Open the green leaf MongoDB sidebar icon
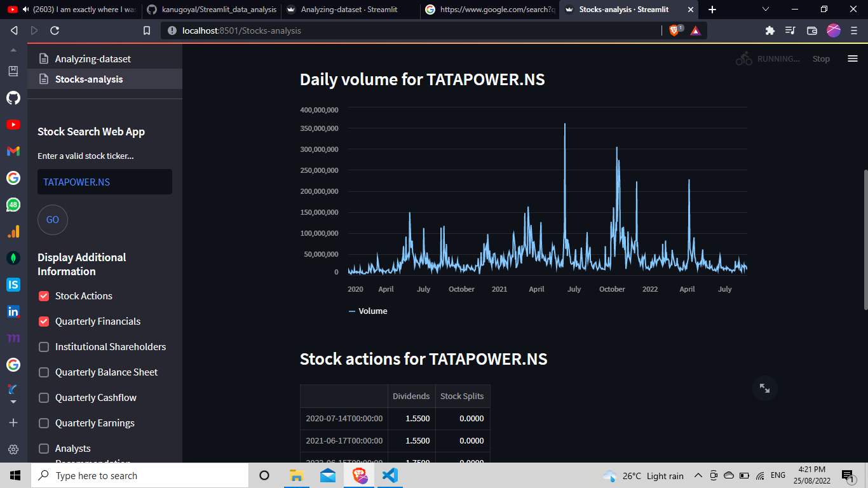 click(x=13, y=258)
